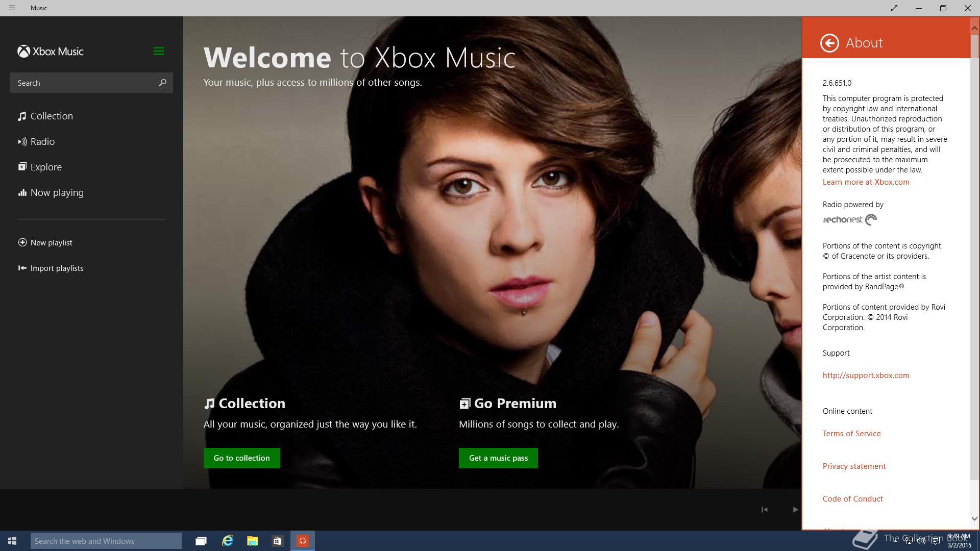Click the About panel title

(864, 43)
